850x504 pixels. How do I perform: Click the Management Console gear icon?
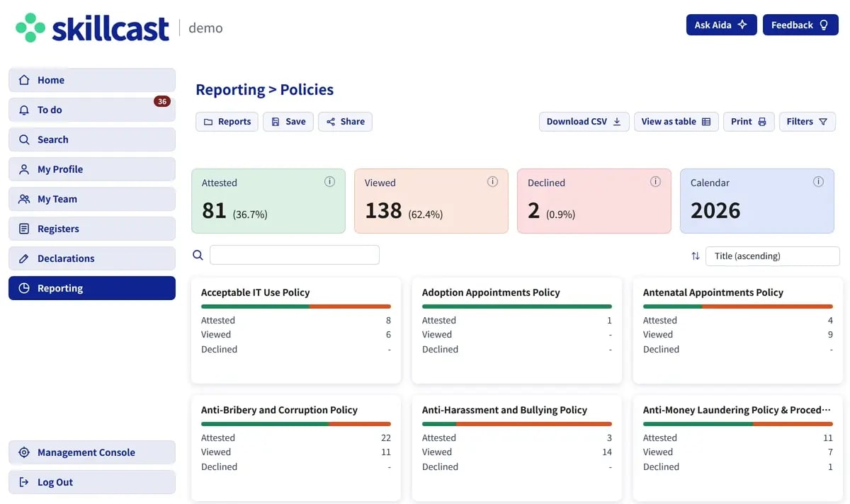click(24, 452)
